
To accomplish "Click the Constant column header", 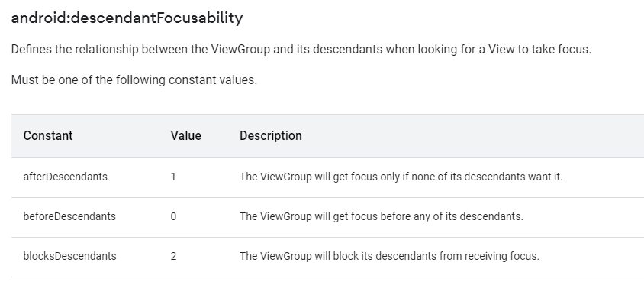I will 47,136.
